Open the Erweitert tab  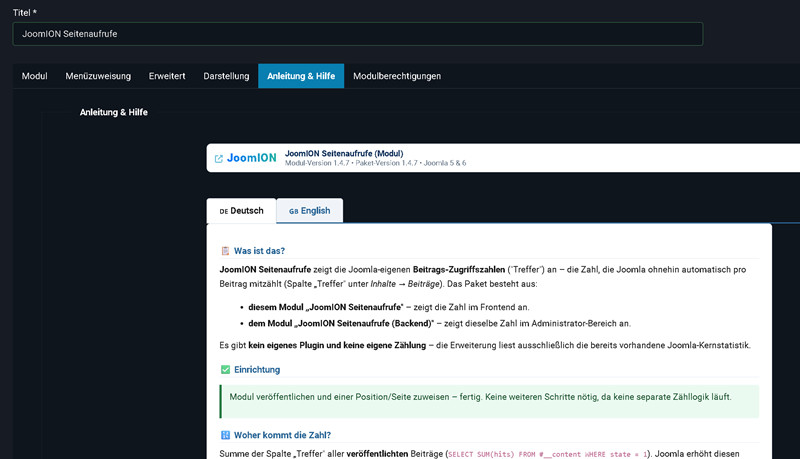click(x=167, y=76)
